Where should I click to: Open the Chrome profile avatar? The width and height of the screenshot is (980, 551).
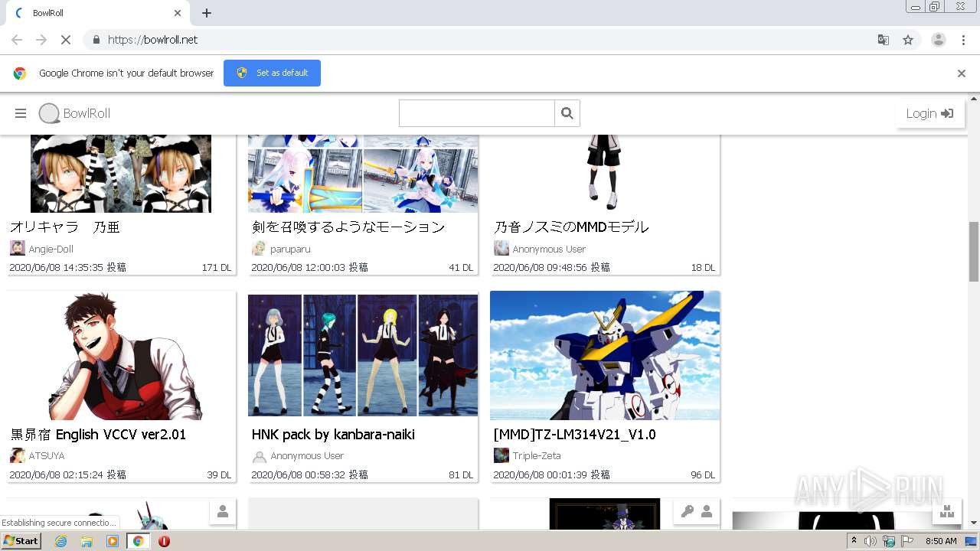tap(939, 40)
